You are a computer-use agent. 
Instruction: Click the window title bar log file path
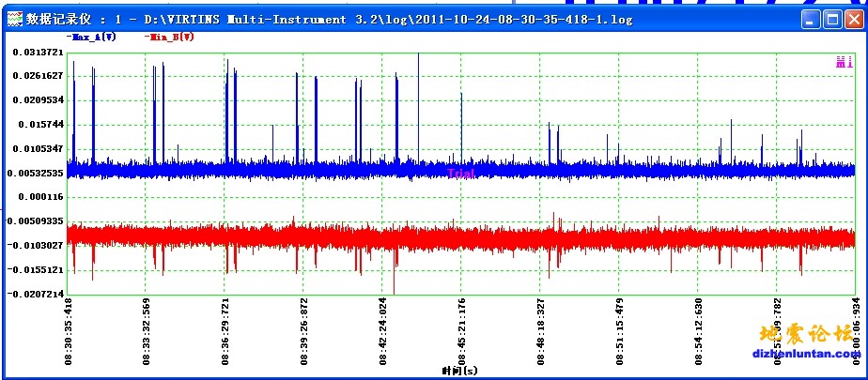[470, 18]
